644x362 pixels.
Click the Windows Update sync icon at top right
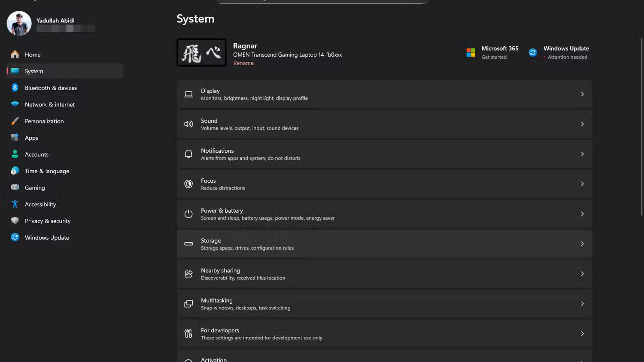click(x=533, y=52)
